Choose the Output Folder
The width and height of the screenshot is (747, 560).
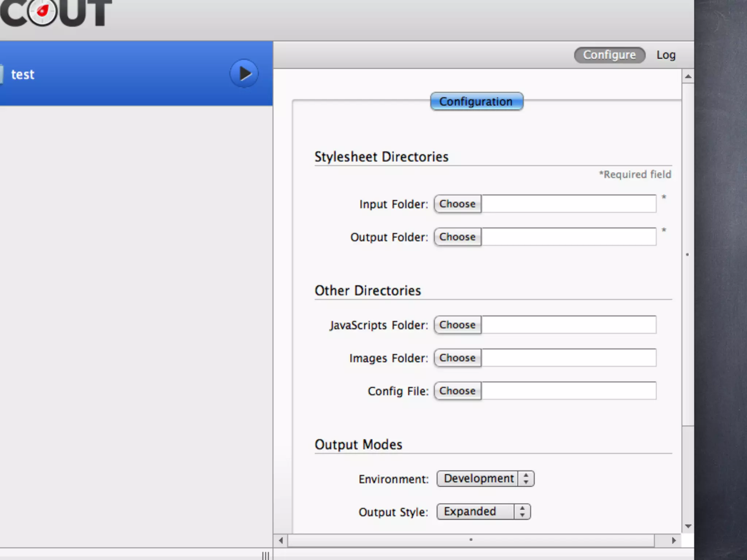coord(457,237)
